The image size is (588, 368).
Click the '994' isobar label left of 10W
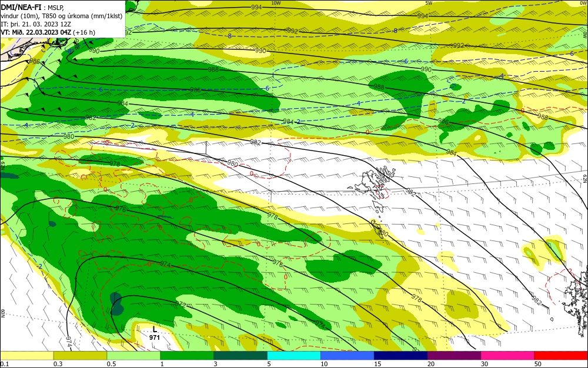256,7
